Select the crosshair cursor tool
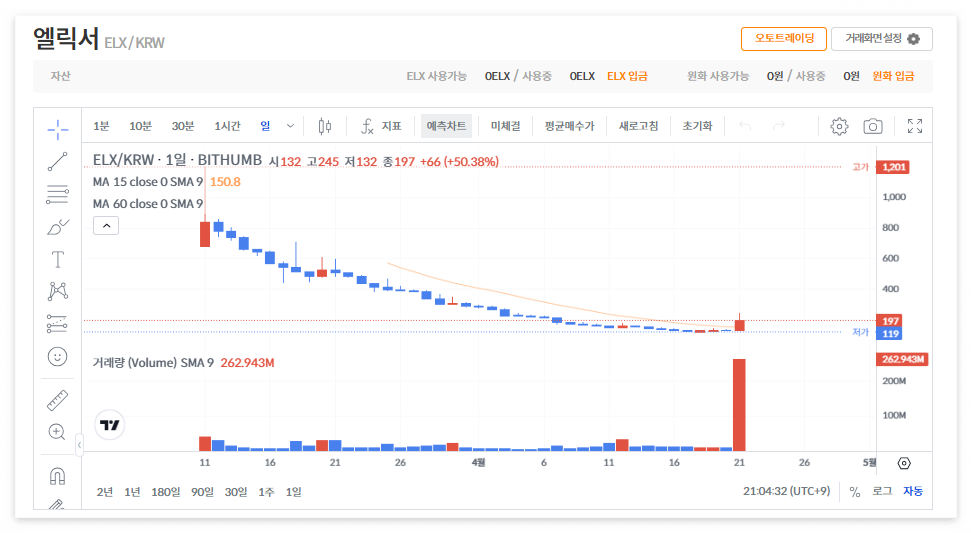 (x=58, y=130)
